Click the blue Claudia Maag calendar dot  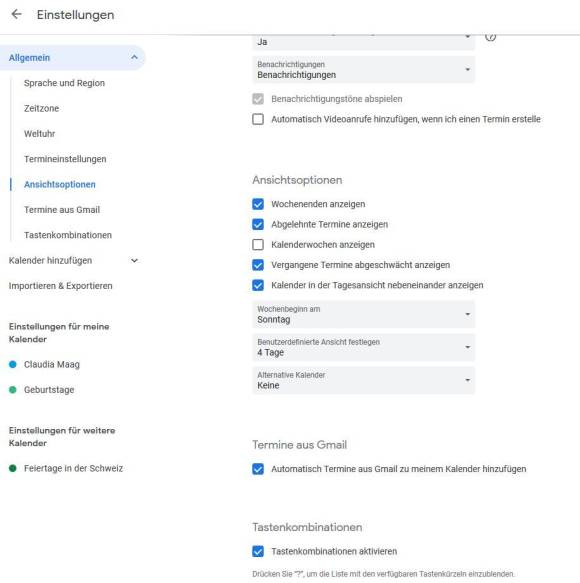click(13, 364)
